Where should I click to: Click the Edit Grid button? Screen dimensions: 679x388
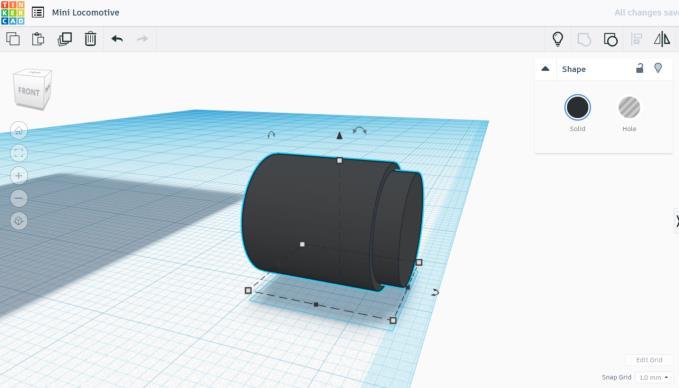click(x=649, y=360)
